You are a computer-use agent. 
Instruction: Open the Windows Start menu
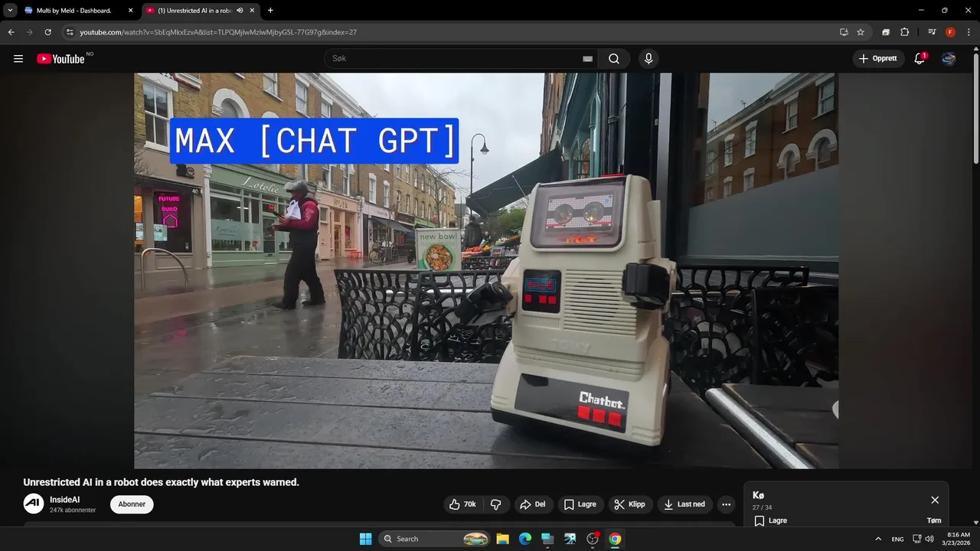[365, 539]
